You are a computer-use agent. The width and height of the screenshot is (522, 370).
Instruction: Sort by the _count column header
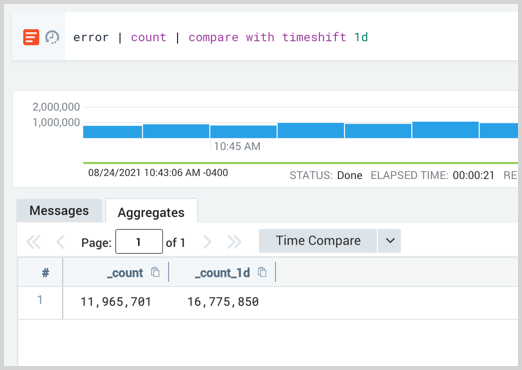pyautogui.click(x=125, y=273)
